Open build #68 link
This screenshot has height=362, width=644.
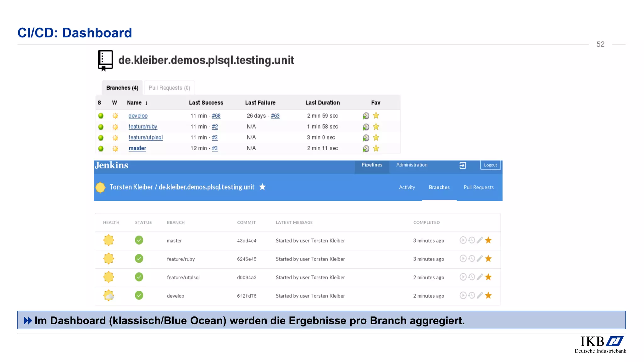click(216, 116)
